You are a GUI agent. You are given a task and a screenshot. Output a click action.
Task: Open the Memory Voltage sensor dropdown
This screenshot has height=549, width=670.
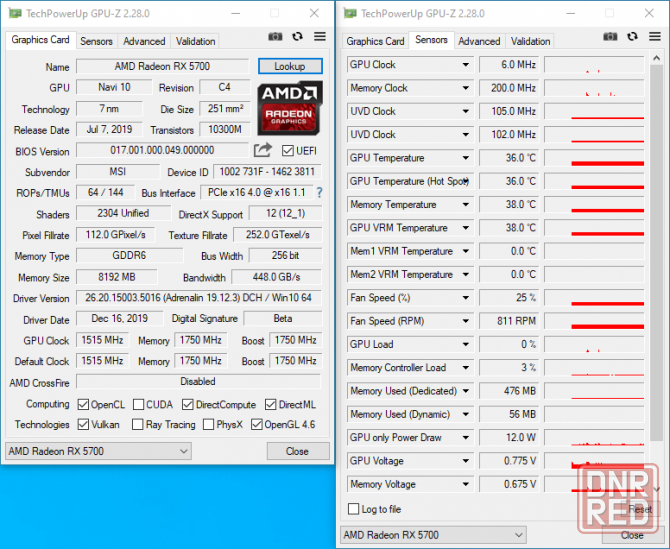[x=466, y=484]
